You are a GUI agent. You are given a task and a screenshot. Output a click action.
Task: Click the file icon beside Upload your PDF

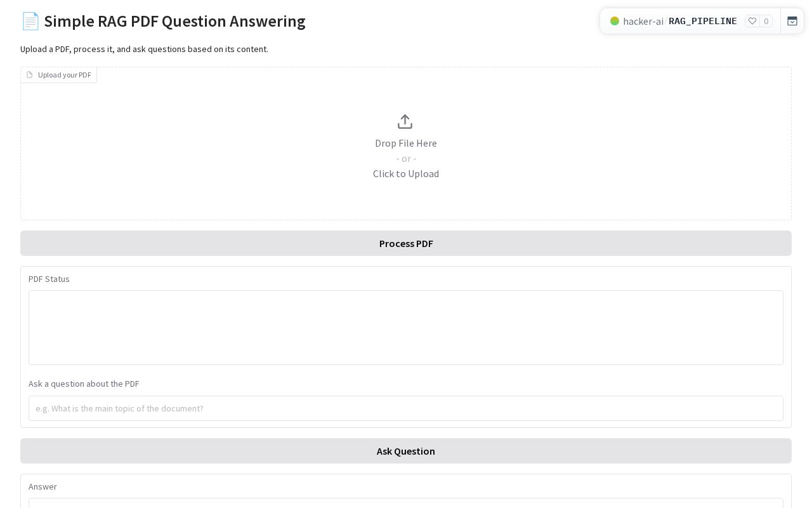(29, 75)
